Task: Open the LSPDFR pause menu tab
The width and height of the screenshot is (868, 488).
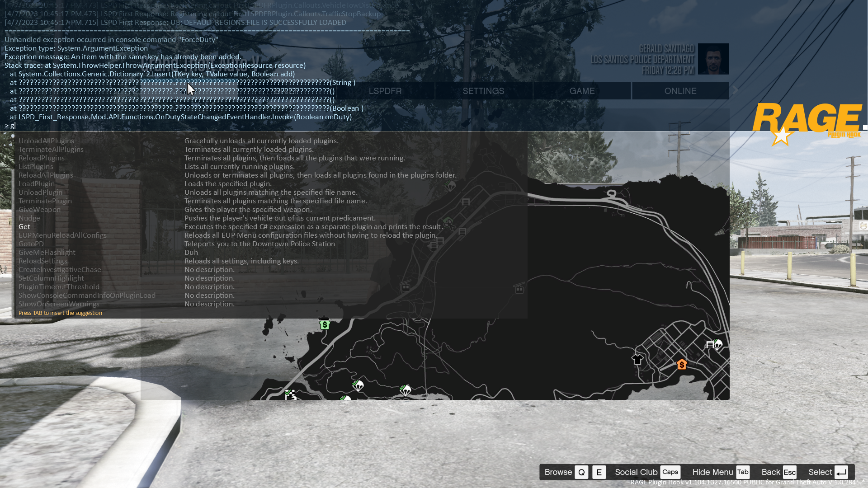Action: (385, 91)
